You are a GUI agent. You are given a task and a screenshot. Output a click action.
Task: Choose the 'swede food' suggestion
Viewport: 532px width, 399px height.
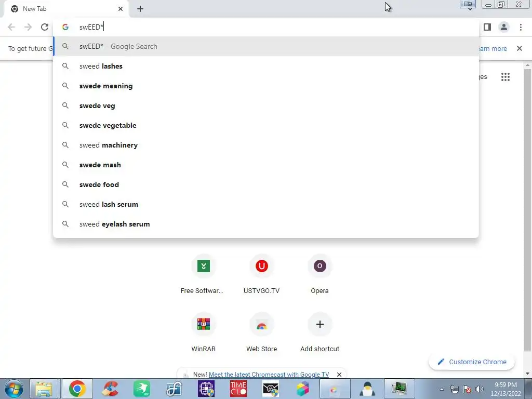(x=266, y=184)
